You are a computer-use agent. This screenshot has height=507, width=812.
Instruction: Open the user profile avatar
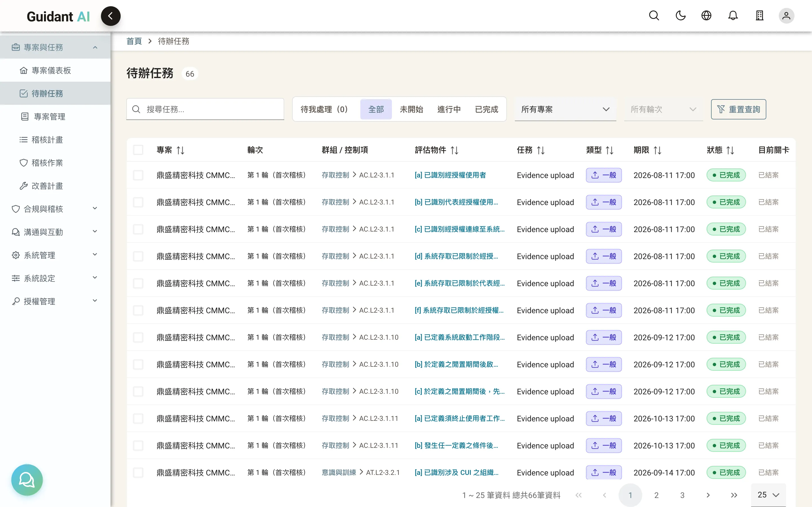click(x=786, y=16)
